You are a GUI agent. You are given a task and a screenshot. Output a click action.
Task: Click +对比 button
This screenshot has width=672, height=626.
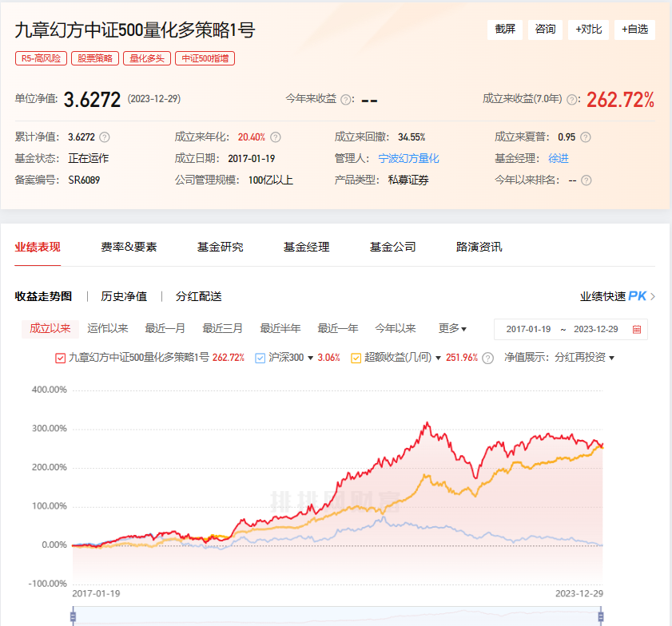pyautogui.click(x=588, y=30)
